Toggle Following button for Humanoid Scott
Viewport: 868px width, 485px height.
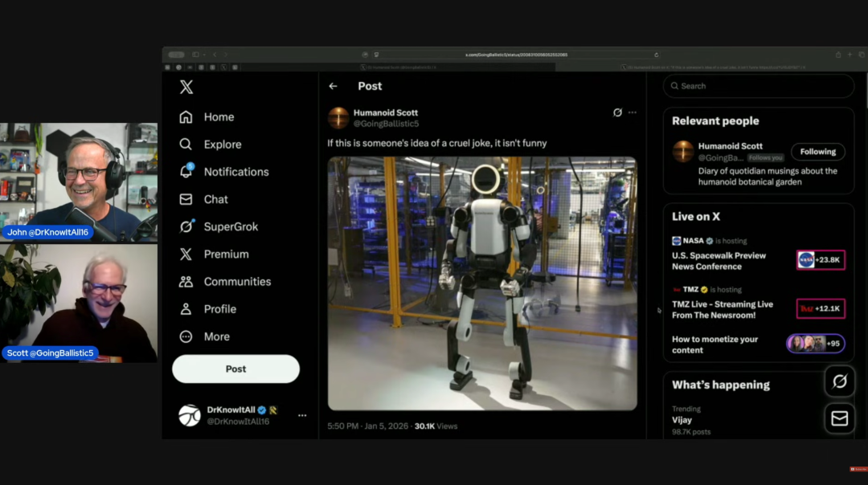(817, 152)
